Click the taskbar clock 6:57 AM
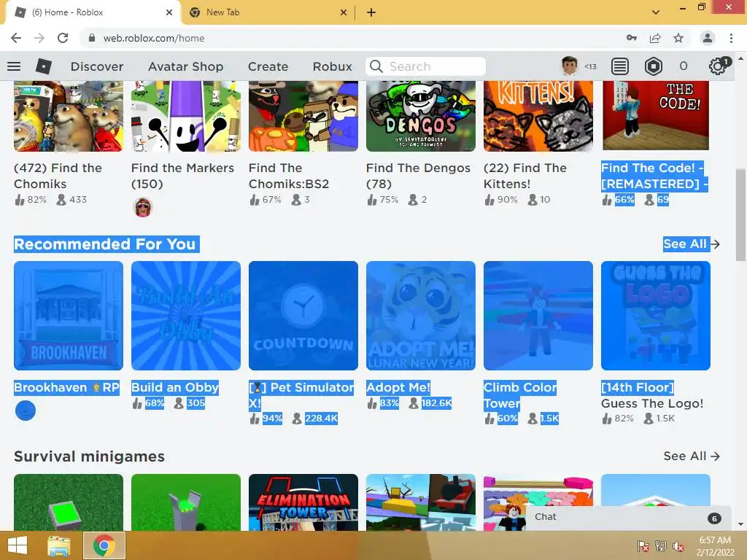This screenshot has width=747, height=560. [715, 540]
